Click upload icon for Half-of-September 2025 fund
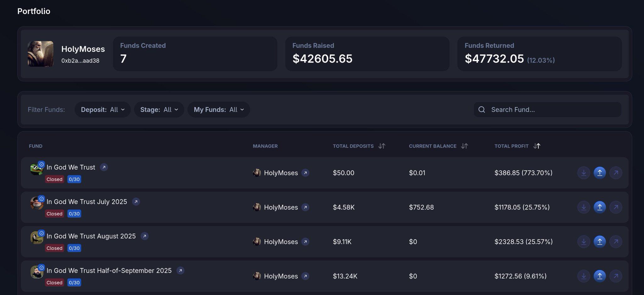 600,276
